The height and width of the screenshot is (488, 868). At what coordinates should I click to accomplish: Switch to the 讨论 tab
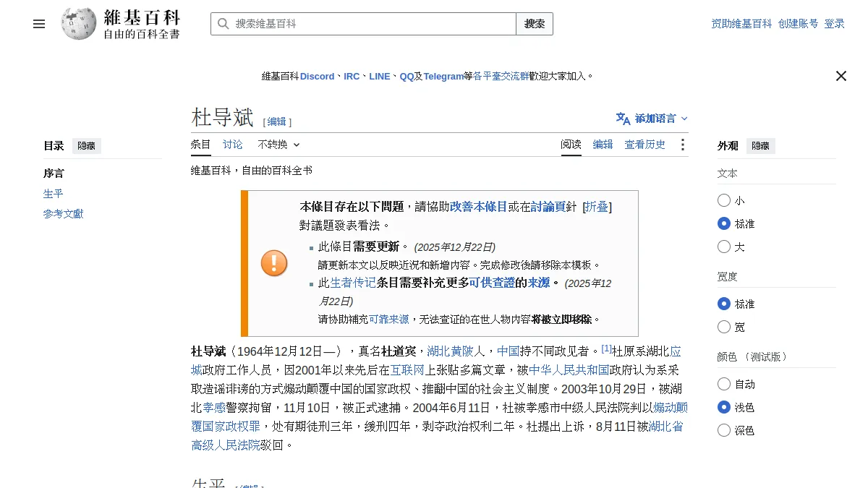click(x=233, y=145)
